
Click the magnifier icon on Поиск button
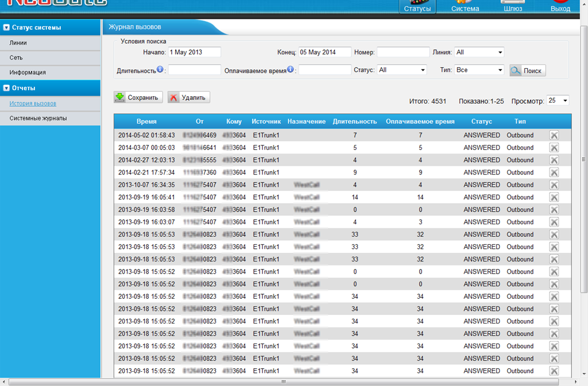point(516,71)
